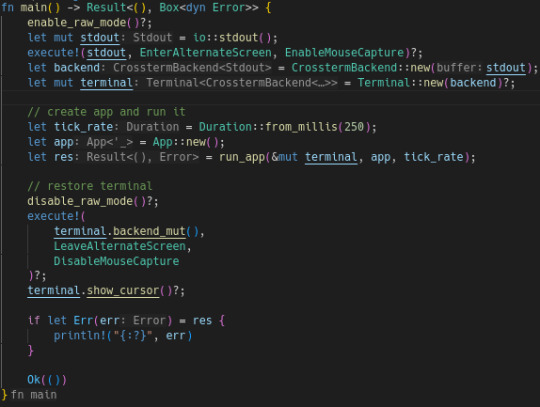Screen dimensions: 540x407
Task: Click the Err pattern in the if let
Action: 83,321
